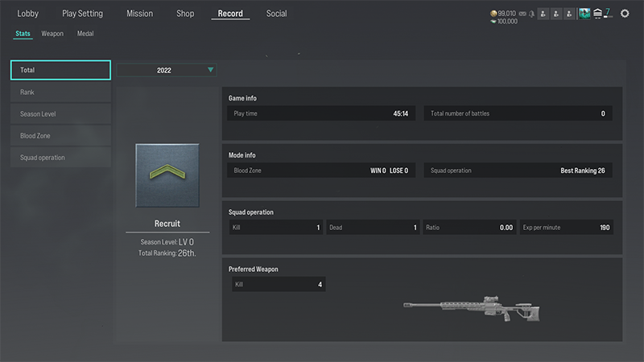644x362 pixels.
Task: Open the Social tab
Action: pos(276,14)
